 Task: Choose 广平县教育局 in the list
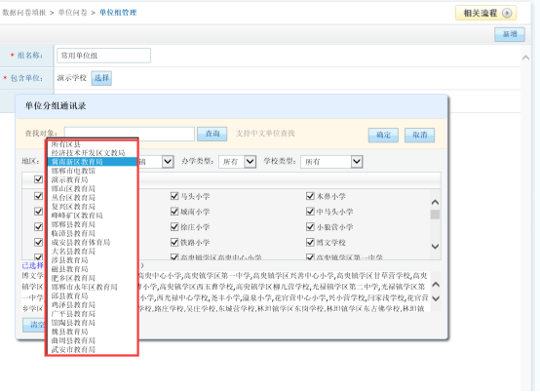click(x=73, y=314)
